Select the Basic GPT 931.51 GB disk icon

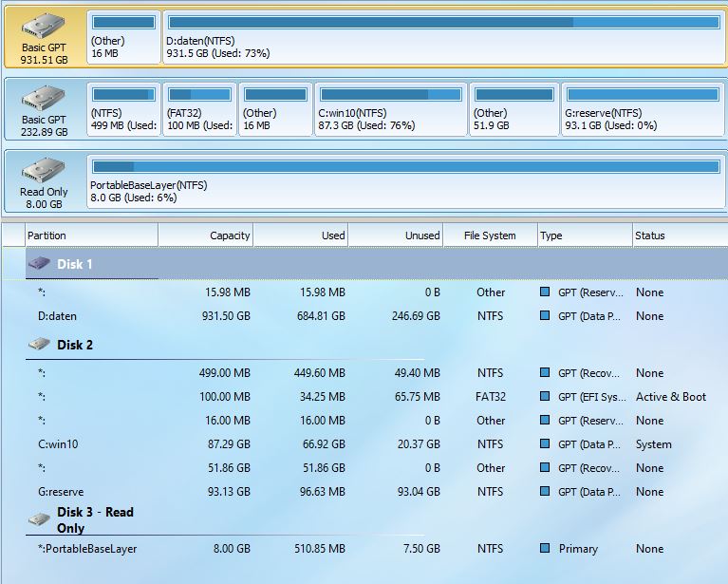pos(43,26)
